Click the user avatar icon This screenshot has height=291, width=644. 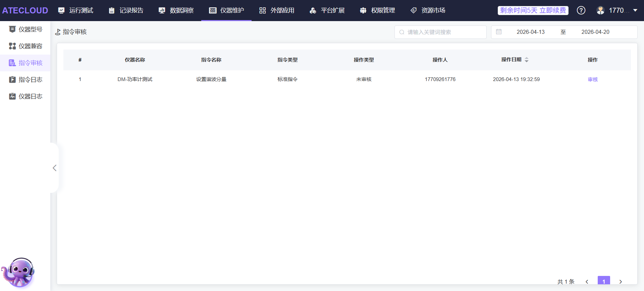point(600,10)
